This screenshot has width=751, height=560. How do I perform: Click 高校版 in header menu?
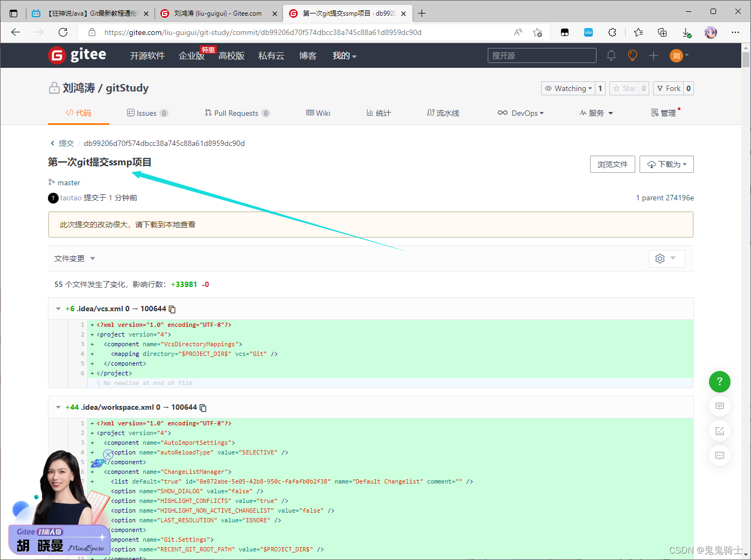[x=231, y=55]
